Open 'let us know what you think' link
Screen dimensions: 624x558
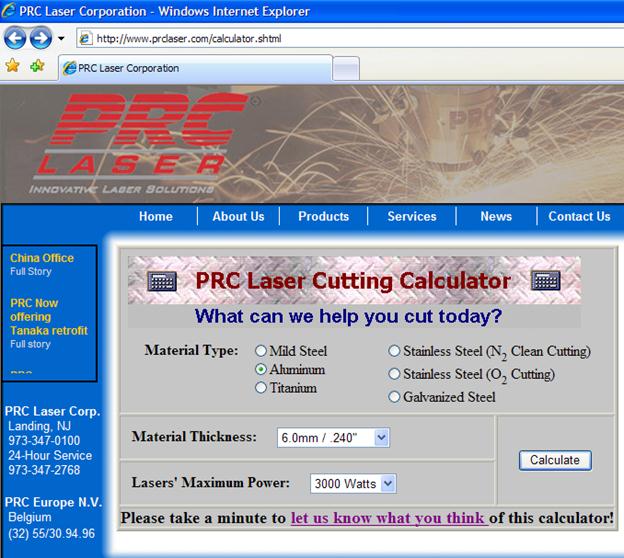point(390,518)
